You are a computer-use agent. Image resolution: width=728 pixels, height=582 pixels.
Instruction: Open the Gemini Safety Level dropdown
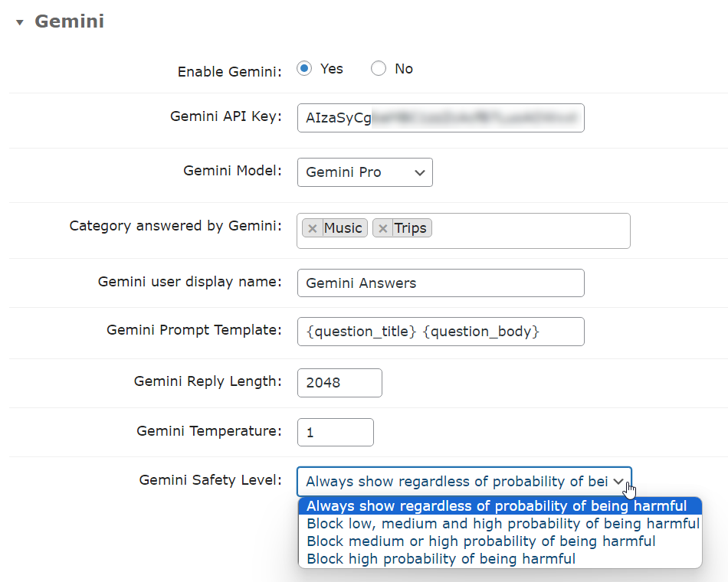464,482
